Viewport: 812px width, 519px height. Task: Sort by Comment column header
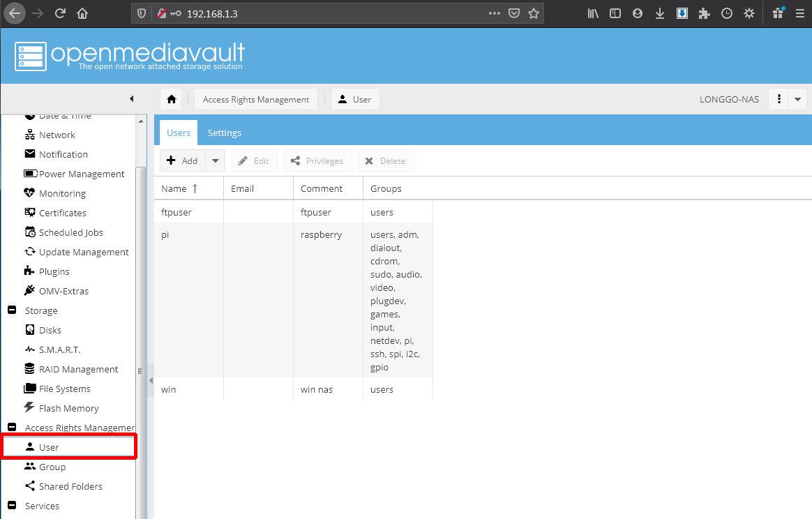(329, 188)
